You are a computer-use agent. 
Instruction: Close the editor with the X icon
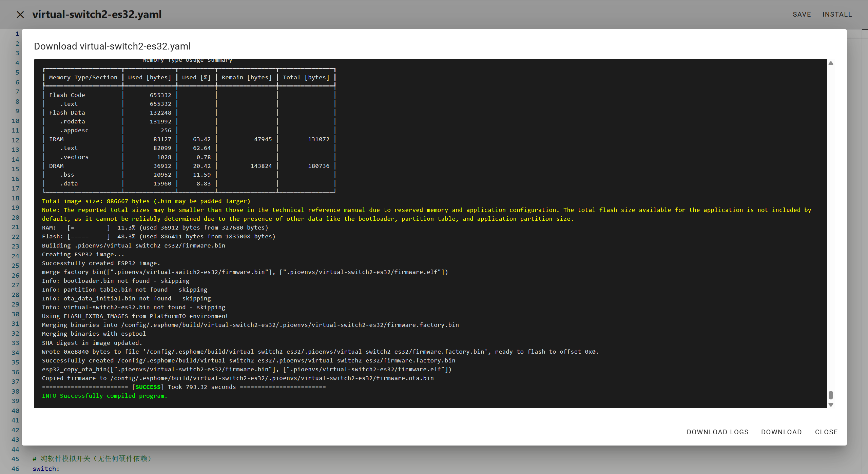20,15
